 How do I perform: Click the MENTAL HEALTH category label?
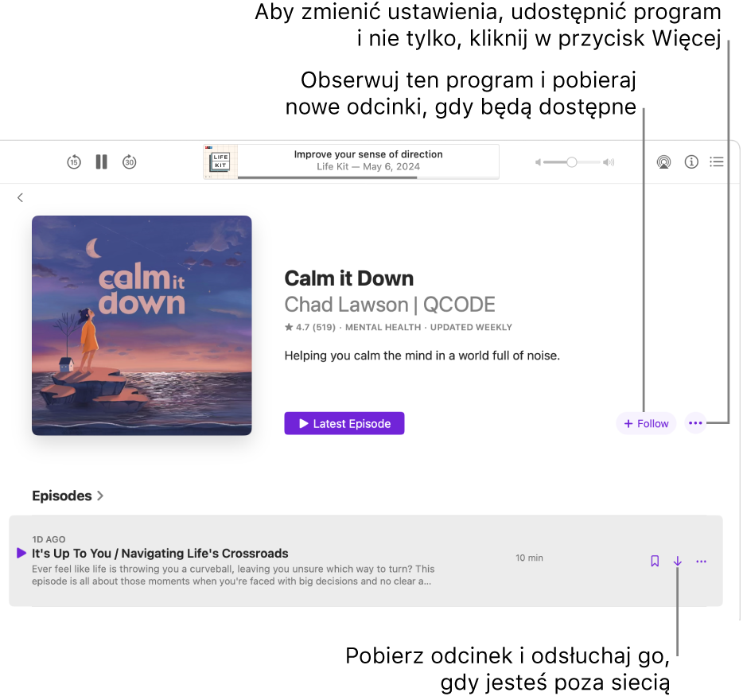383,327
